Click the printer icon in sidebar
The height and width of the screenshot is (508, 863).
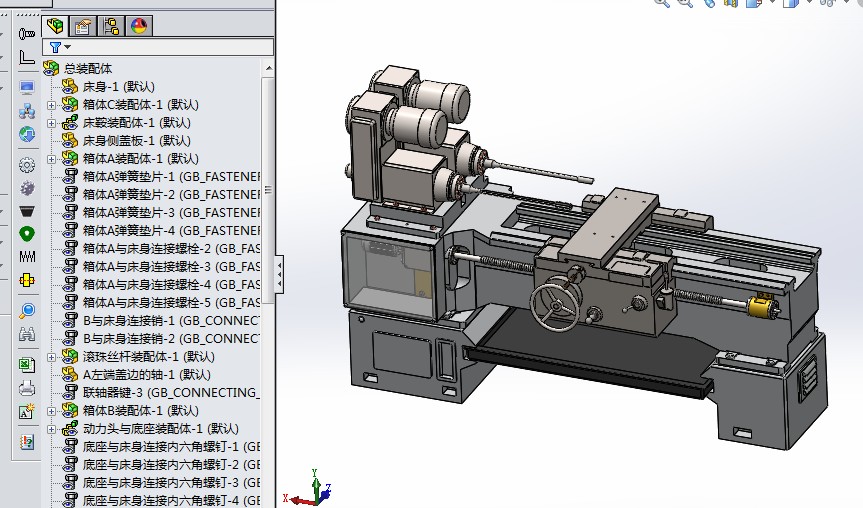26,388
